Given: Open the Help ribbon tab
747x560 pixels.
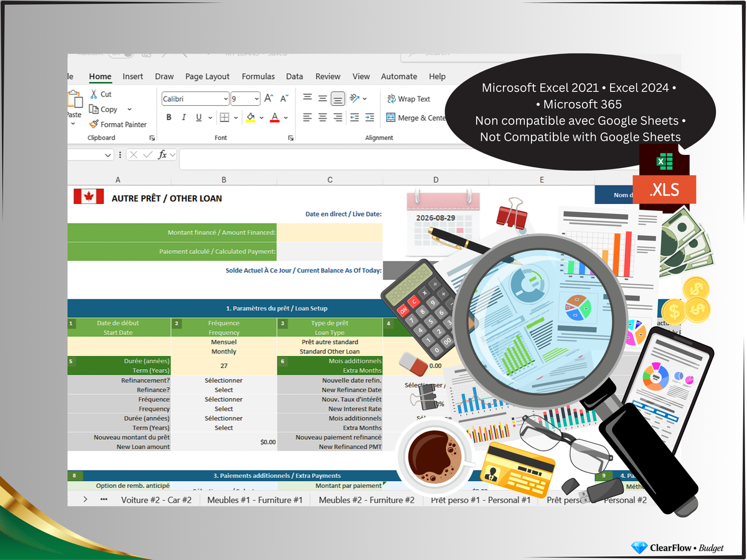Looking at the screenshot, I should point(437,77).
